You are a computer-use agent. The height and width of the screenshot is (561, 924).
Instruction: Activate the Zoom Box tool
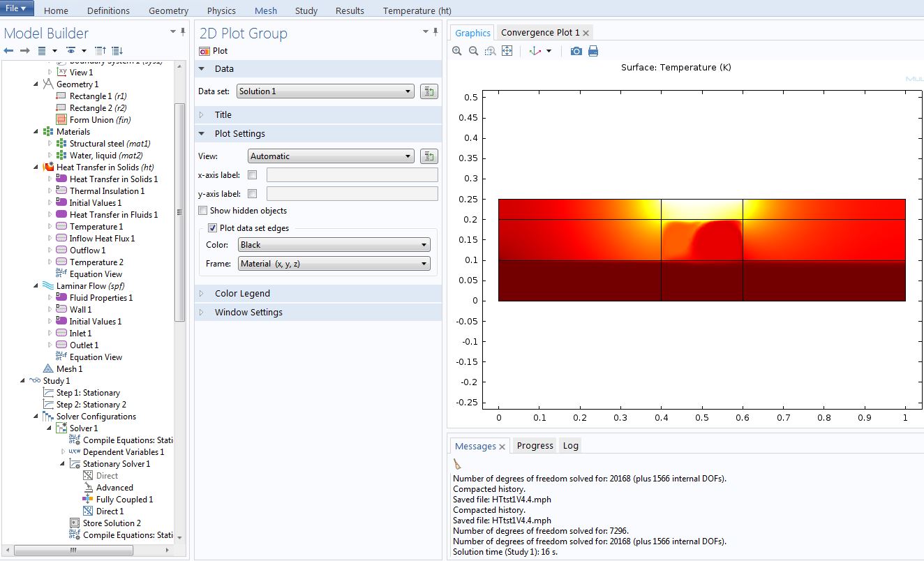pyautogui.click(x=491, y=51)
